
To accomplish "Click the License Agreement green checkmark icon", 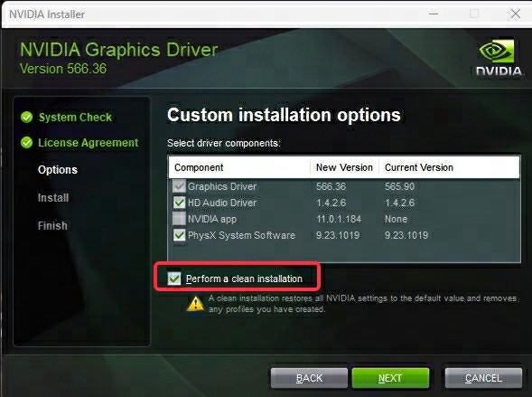I will 26,143.
